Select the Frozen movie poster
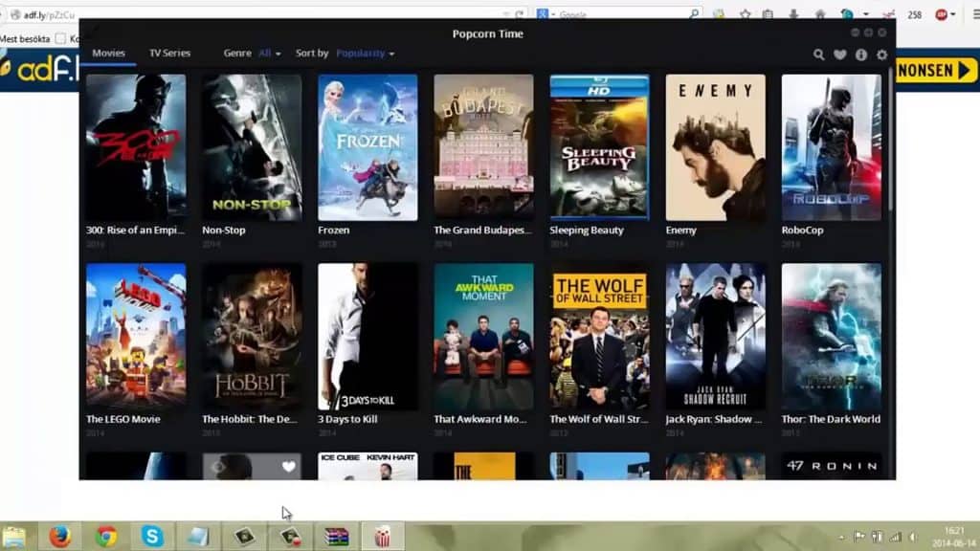Image resolution: width=980 pixels, height=551 pixels. pyautogui.click(x=367, y=147)
